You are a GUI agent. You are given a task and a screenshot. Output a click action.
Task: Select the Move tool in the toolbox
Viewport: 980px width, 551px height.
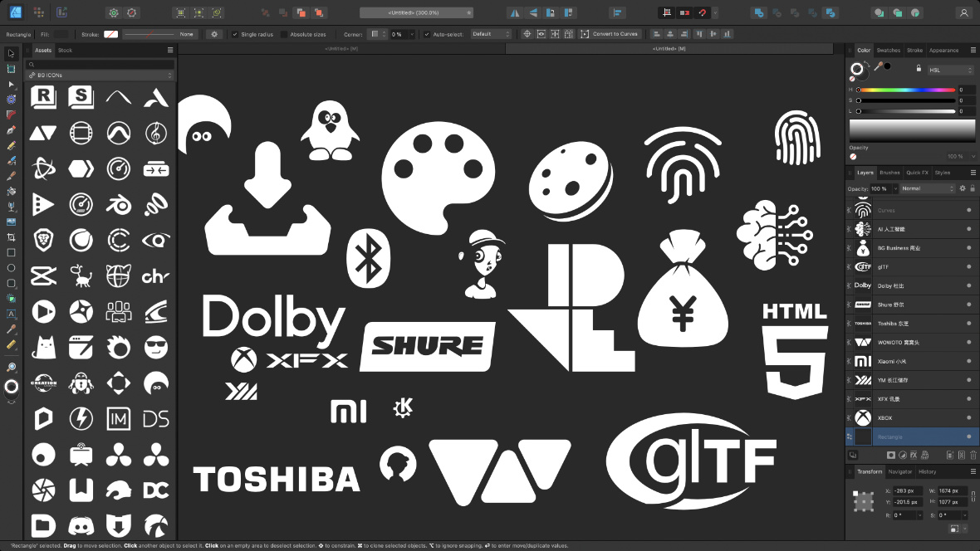pos(12,54)
